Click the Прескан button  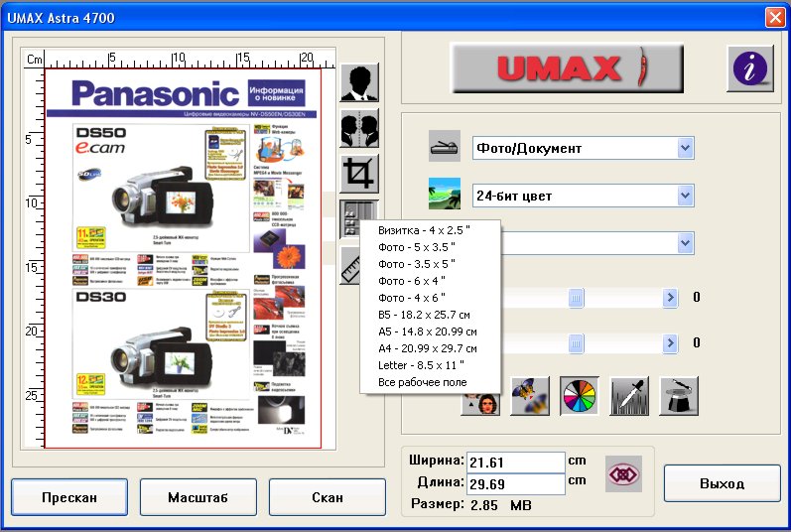[69, 497]
